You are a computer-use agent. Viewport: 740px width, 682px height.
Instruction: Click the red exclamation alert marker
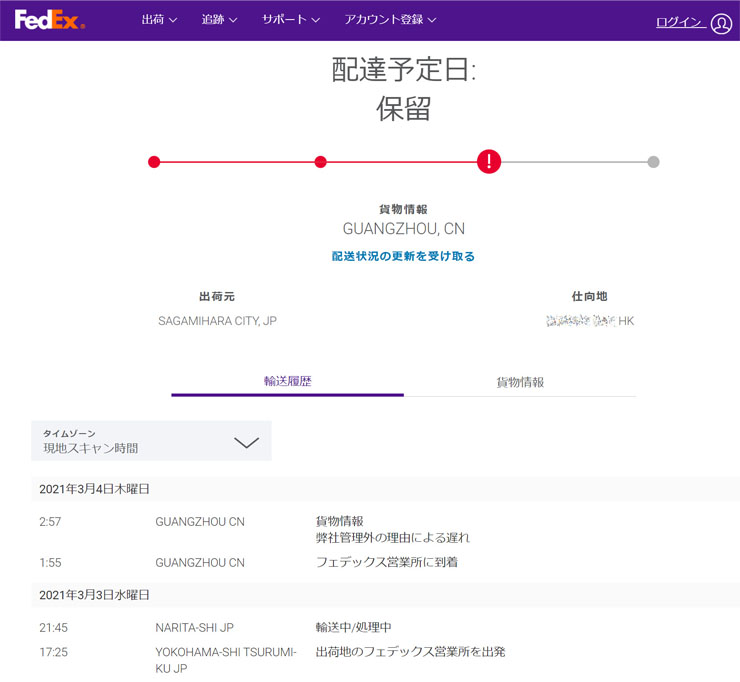tap(488, 161)
